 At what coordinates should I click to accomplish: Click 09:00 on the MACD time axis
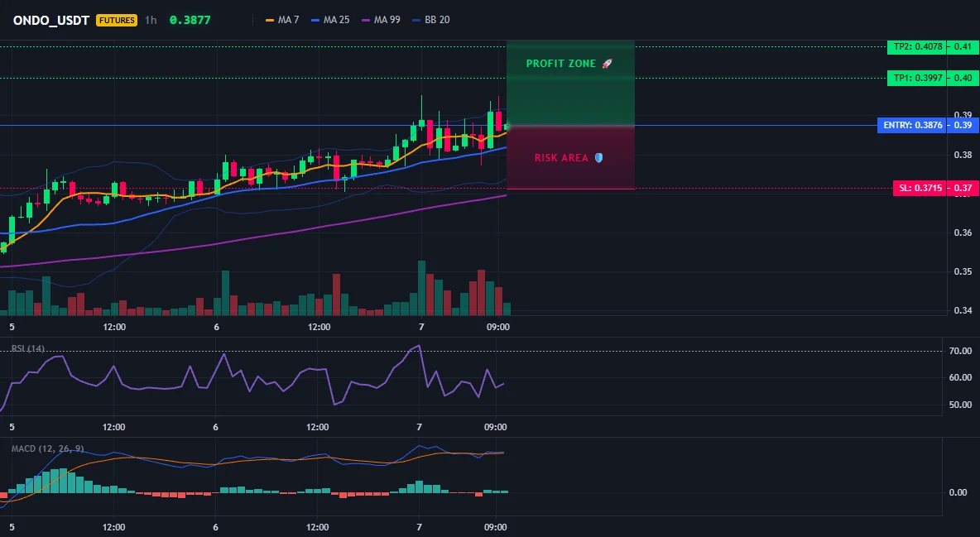tap(496, 527)
